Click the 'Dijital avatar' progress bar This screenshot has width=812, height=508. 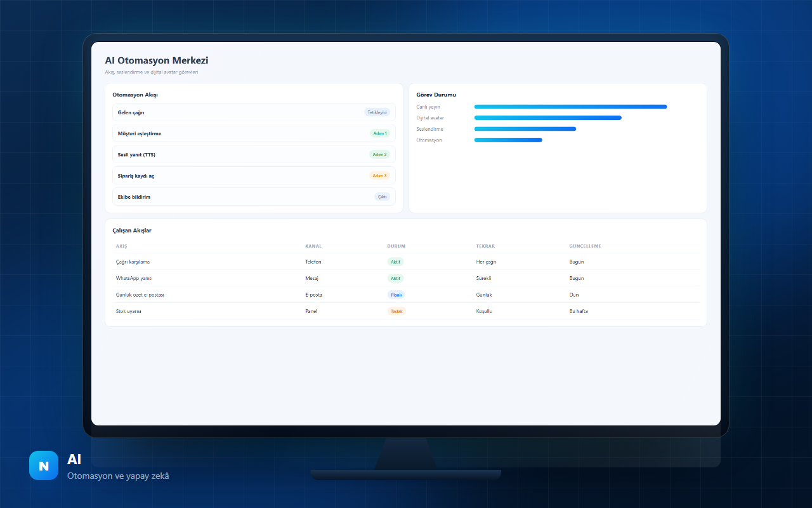(548, 117)
